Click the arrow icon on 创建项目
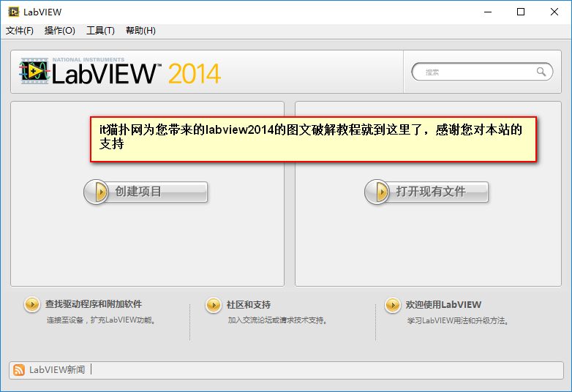The width and height of the screenshot is (572, 392). click(97, 192)
